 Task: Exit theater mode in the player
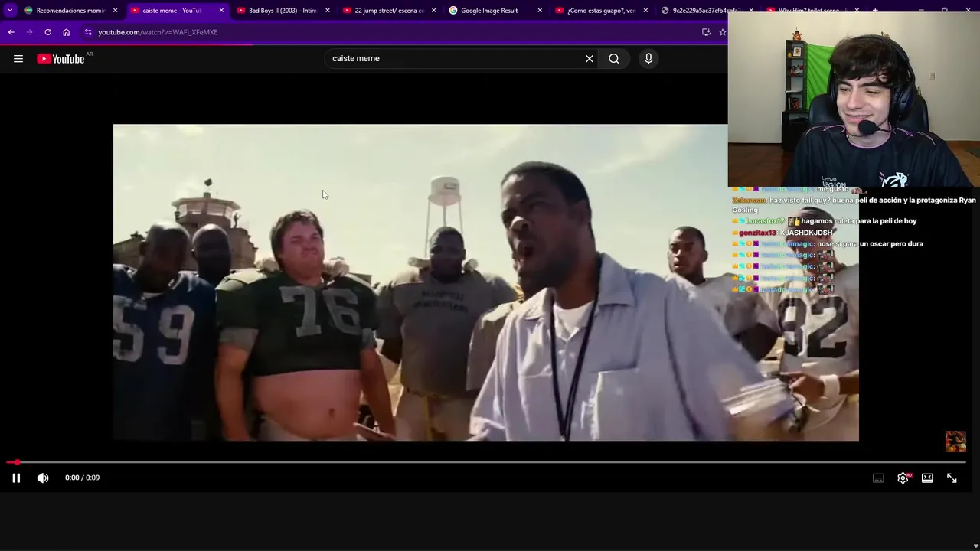[x=927, y=478]
